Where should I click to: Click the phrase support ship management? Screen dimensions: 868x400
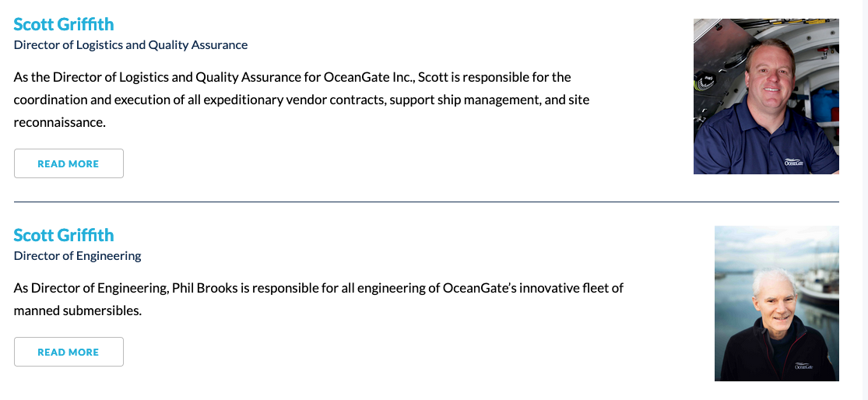477,100
